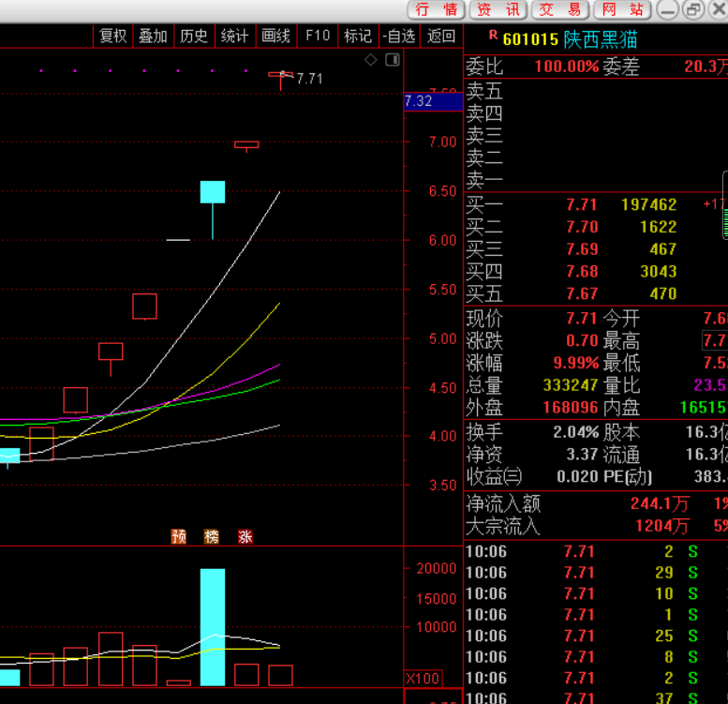Open the 网站 website menu
Image resolution: width=728 pixels, height=704 pixels.
[x=622, y=10]
